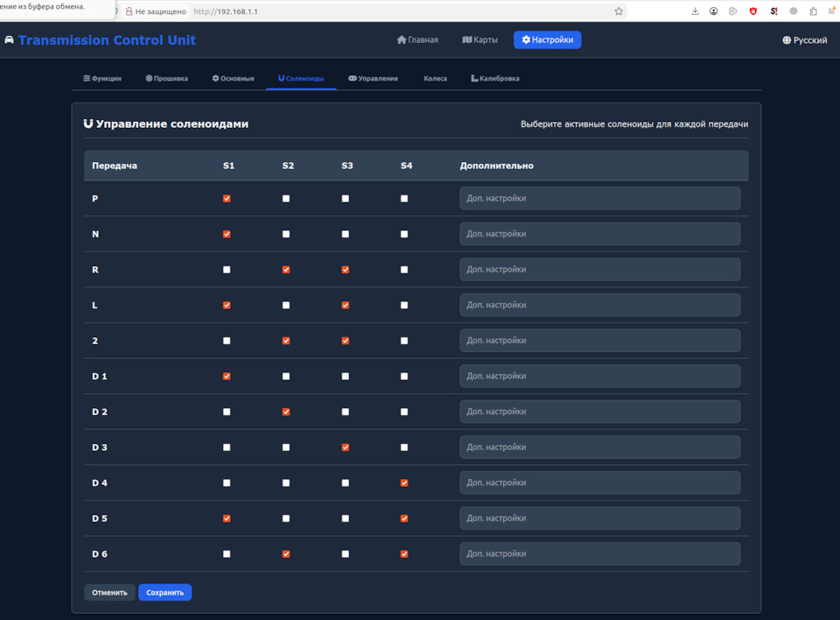The width and height of the screenshot is (840, 620).
Task: Click the Отменить button
Action: (x=109, y=592)
